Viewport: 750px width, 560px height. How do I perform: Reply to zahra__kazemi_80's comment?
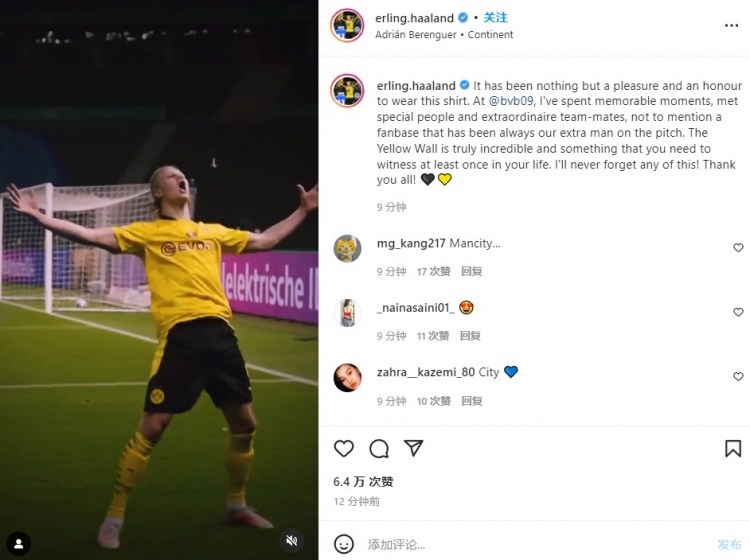[472, 401]
